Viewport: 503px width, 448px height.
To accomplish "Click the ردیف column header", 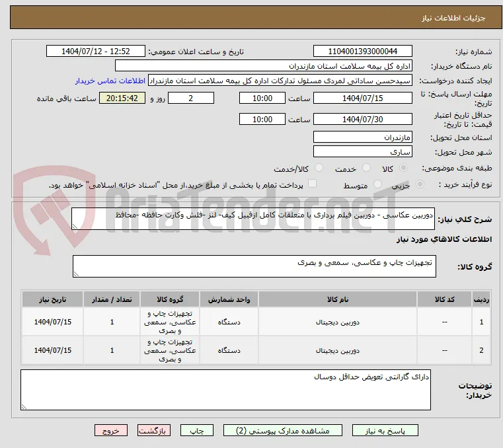I will point(481,299).
